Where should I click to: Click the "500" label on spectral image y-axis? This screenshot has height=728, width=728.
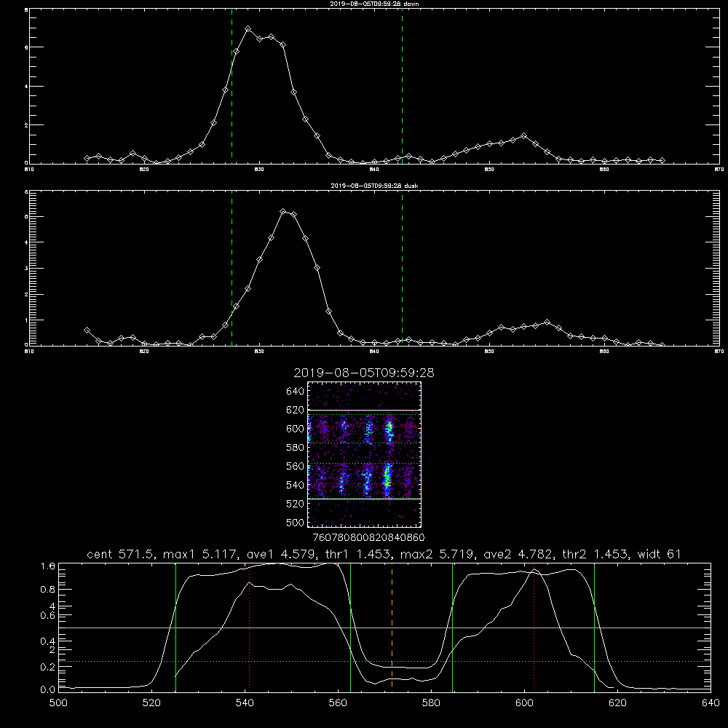[296, 522]
